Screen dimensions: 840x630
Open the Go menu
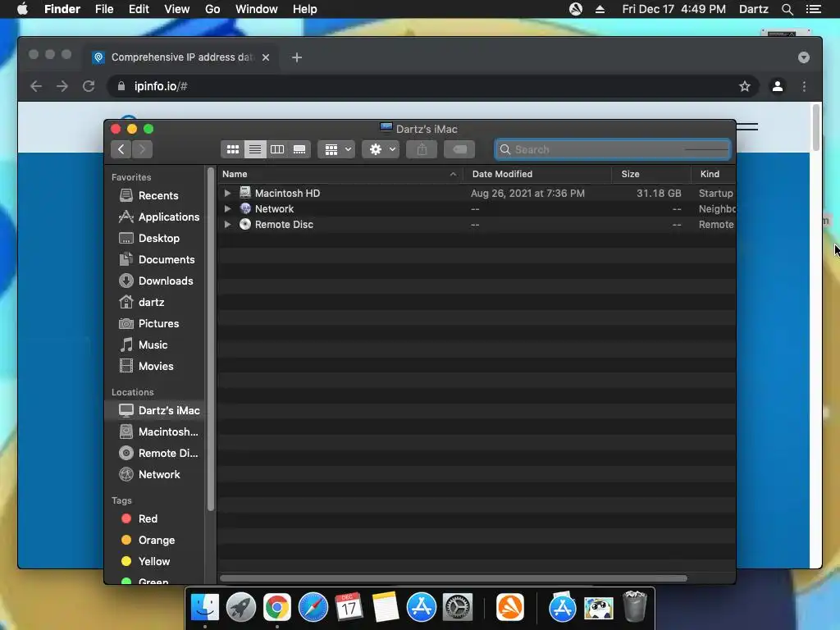pyautogui.click(x=212, y=9)
